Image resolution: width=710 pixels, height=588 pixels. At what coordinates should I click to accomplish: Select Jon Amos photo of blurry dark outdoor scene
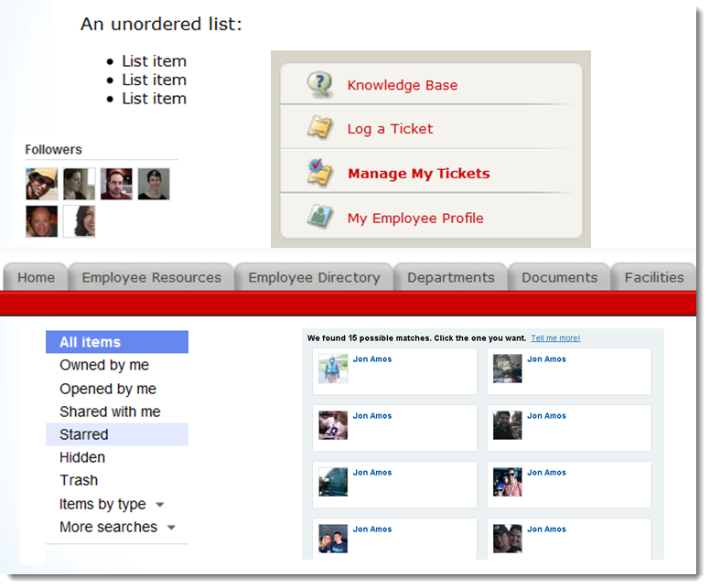[x=507, y=369]
